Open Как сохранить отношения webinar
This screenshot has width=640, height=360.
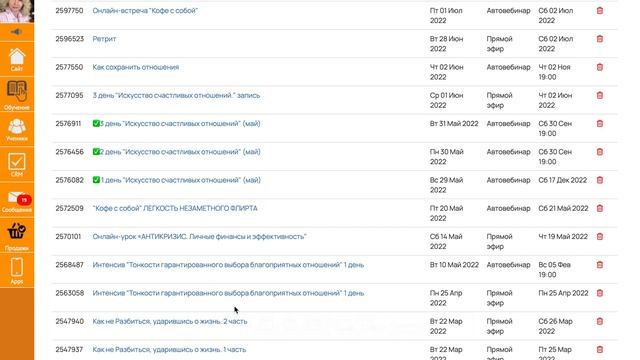coord(136,67)
